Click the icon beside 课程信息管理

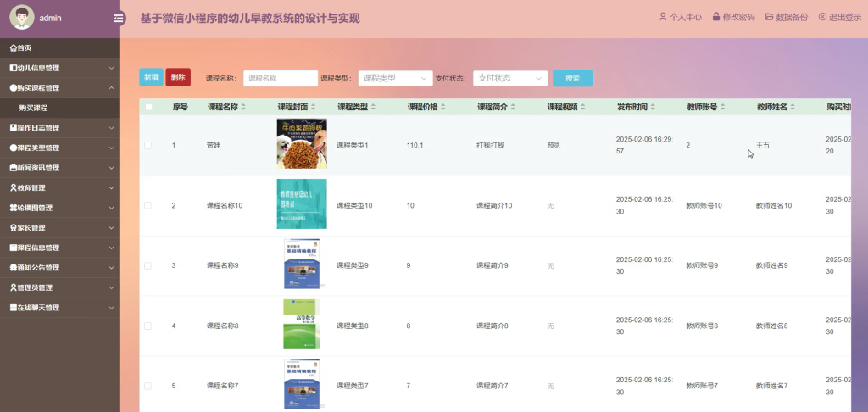pos(14,248)
